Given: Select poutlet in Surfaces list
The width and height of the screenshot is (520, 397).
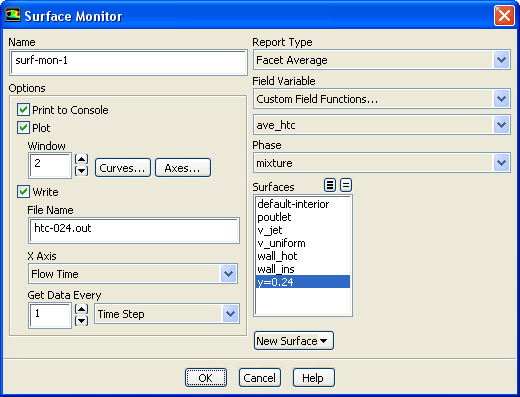Looking at the screenshot, I should pyautogui.click(x=303, y=217).
